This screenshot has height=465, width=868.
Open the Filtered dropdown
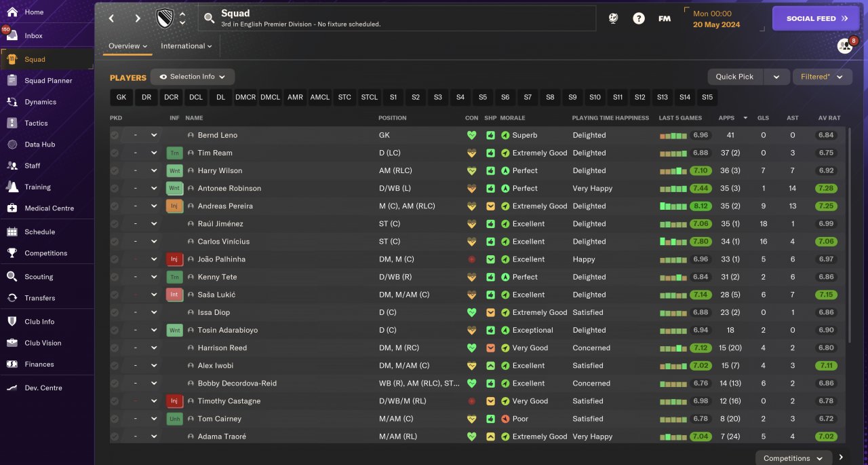822,77
